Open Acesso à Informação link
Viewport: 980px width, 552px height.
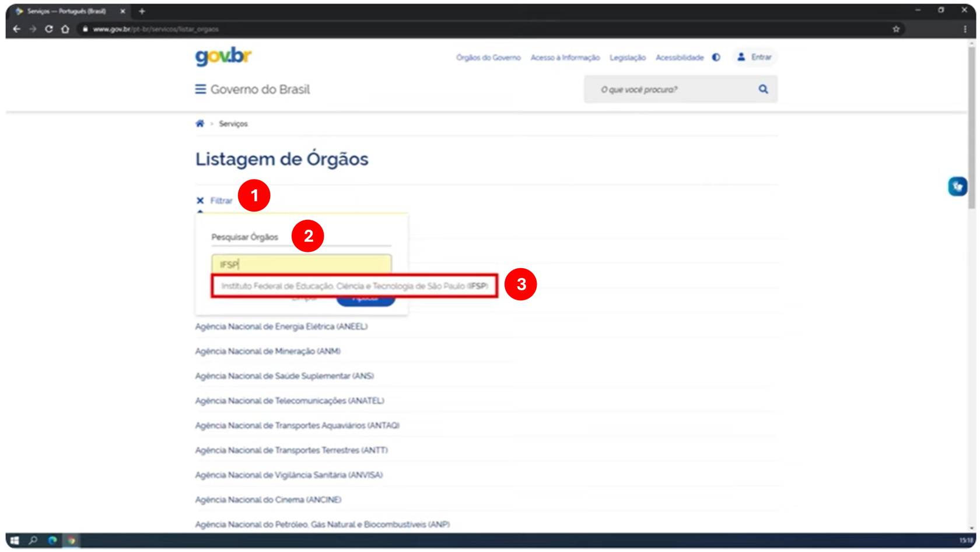(565, 58)
